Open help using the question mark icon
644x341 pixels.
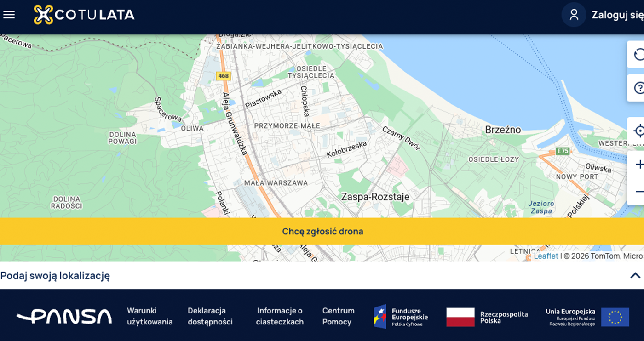[639, 87]
